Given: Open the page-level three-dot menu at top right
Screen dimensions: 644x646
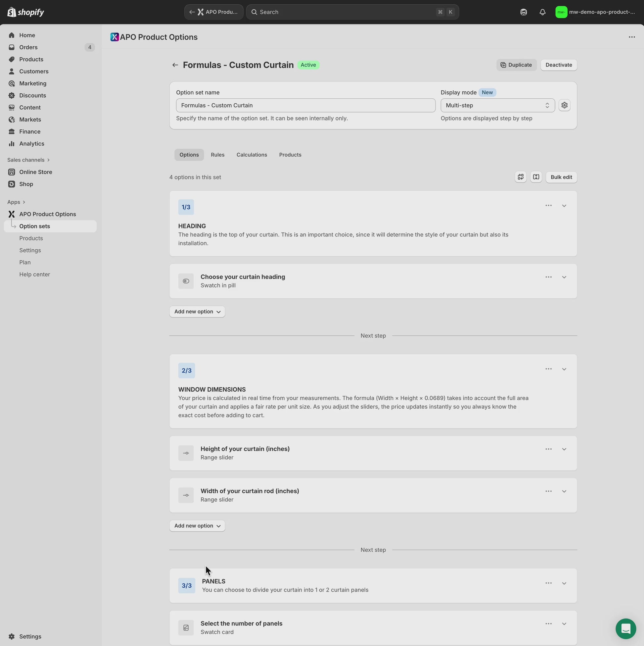Looking at the screenshot, I should click(631, 37).
